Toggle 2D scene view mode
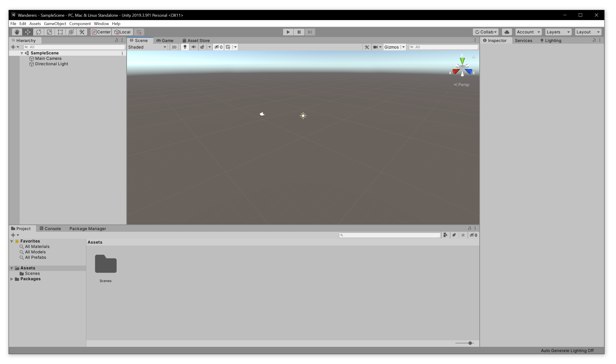 point(174,47)
